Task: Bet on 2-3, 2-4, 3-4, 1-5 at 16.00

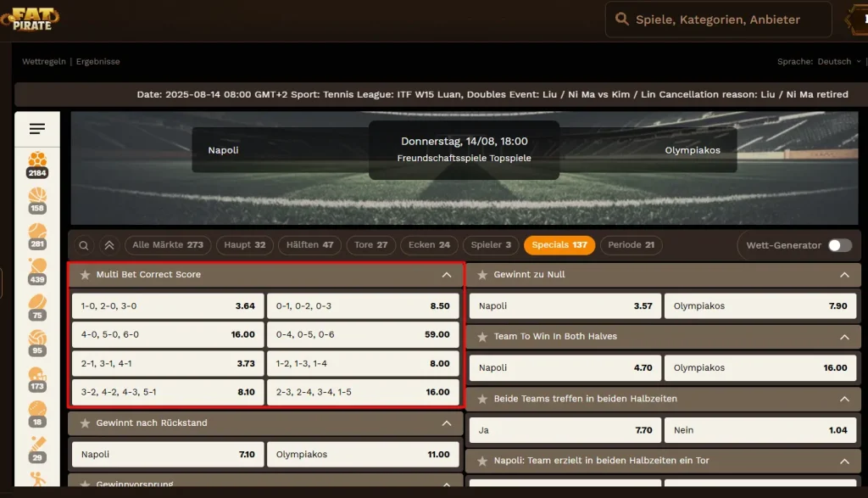Action: coord(363,392)
